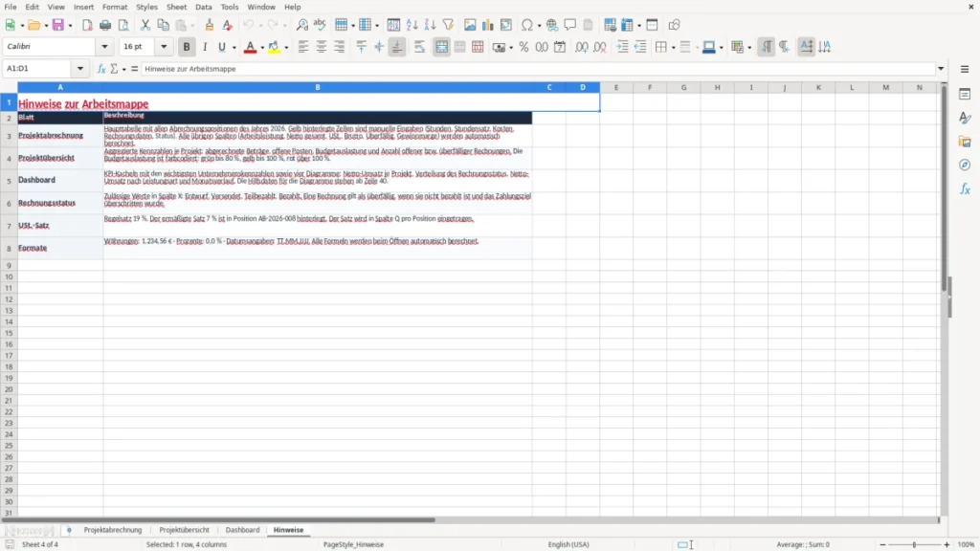Toggle align right
The width and height of the screenshot is (980, 551).
[x=340, y=47]
